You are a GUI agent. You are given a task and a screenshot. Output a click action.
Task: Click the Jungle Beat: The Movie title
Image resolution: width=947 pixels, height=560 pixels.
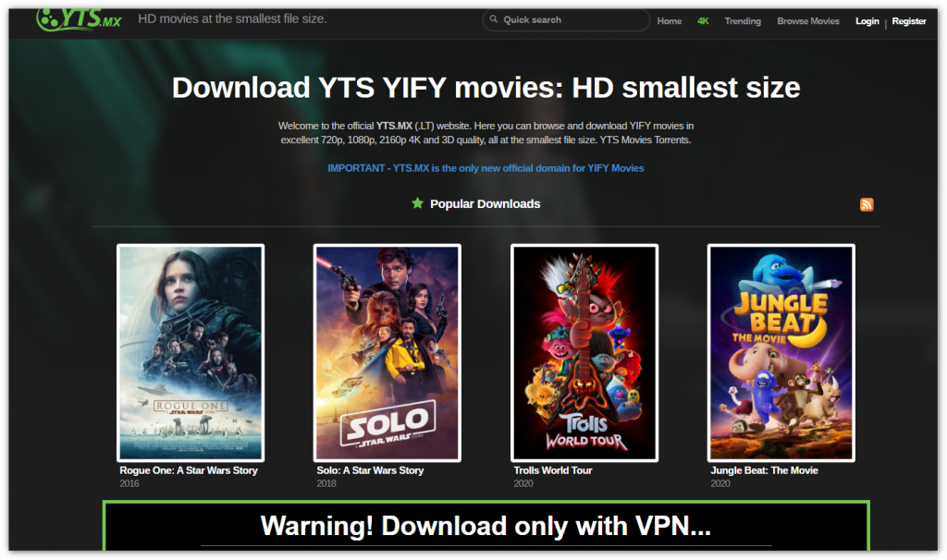point(764,470)
